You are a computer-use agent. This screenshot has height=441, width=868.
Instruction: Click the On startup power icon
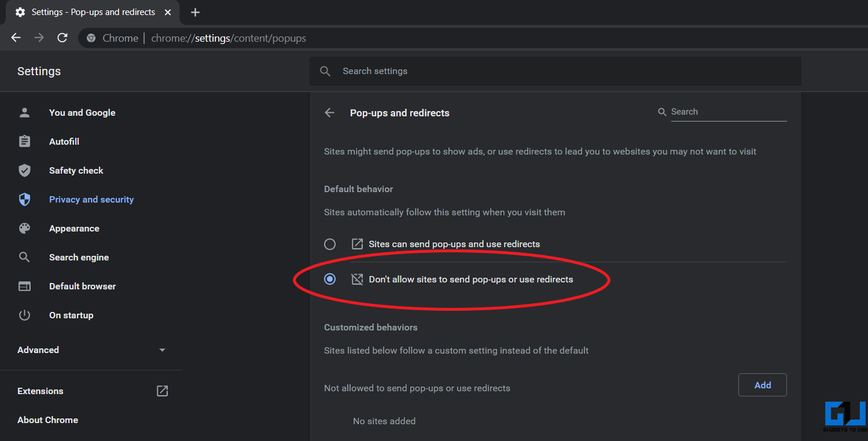(24, 315)
